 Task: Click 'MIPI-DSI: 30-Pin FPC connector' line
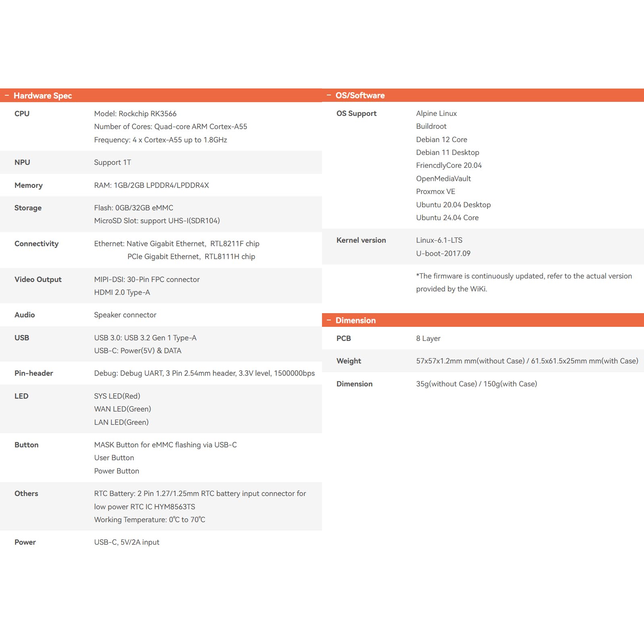click(x=147, y=279)
